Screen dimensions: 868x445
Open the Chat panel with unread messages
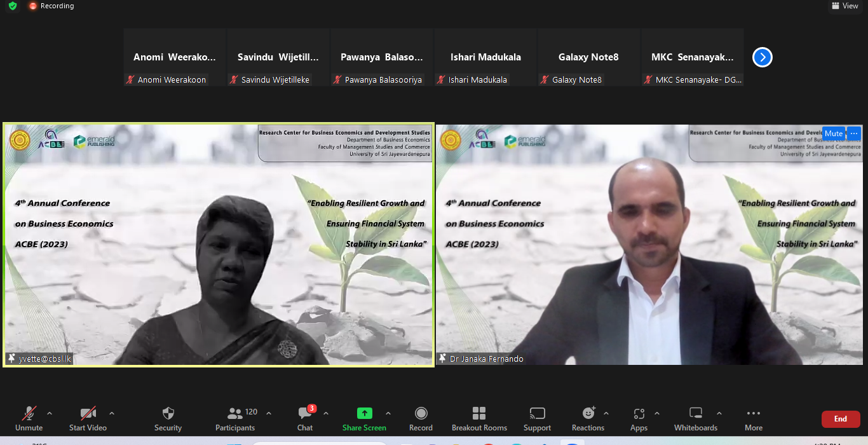point(305,419)
